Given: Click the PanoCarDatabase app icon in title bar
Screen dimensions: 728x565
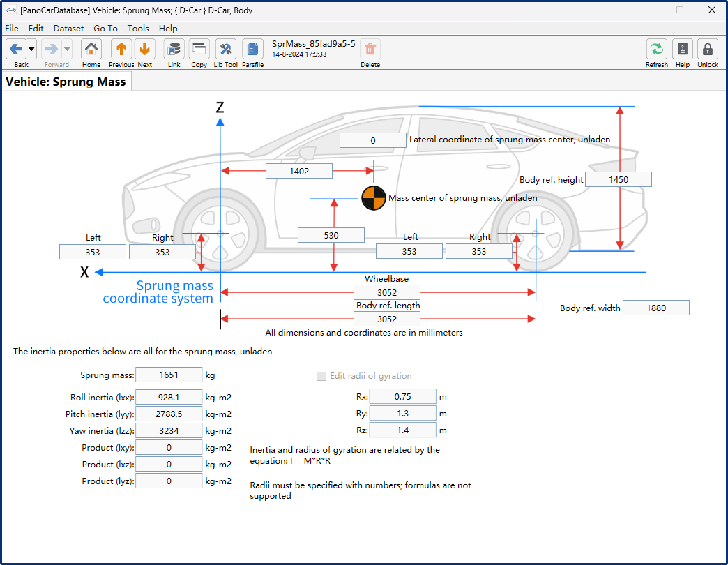Looking at the screenshot, I should [10, 10].
